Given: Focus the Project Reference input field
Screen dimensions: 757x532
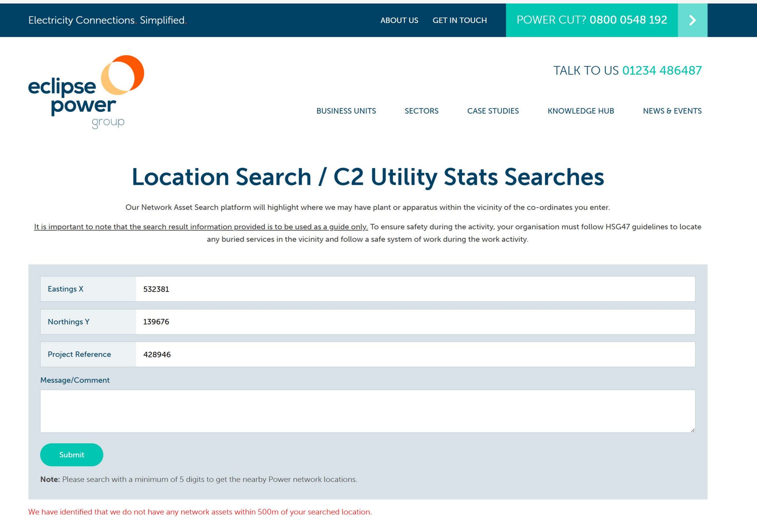Looking at the screenshot, I should click(x=415, y=354).
